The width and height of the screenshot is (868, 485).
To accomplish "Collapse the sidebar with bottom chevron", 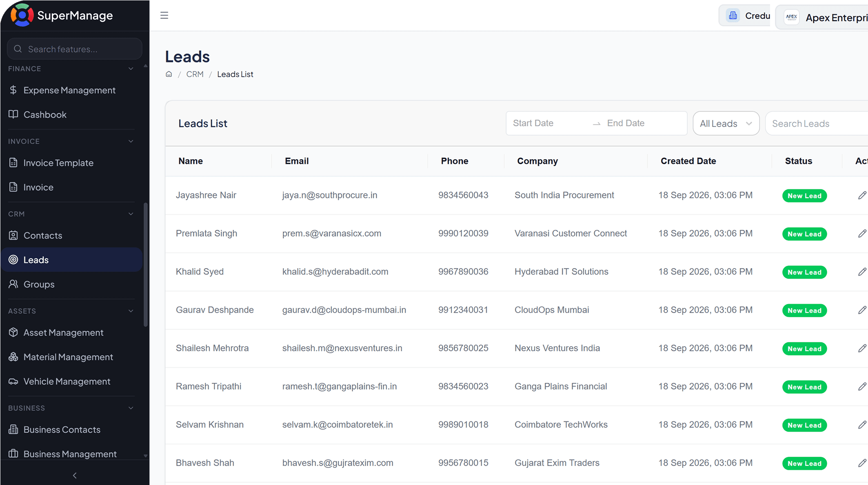I will pyautogui.click(x=75, y=475).
